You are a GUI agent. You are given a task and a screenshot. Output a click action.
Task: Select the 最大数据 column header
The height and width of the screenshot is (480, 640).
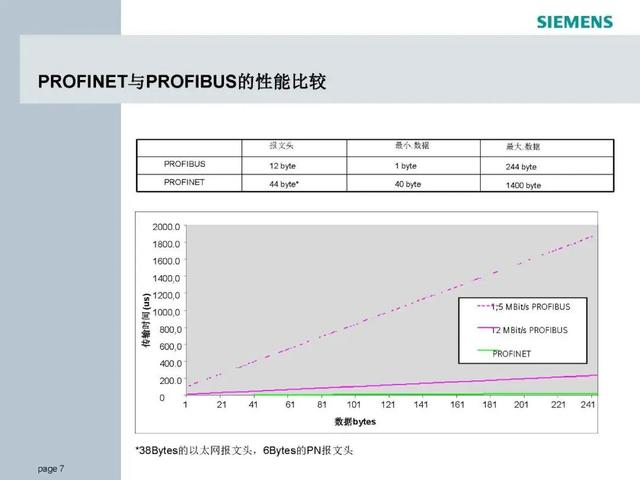point(522,146)
